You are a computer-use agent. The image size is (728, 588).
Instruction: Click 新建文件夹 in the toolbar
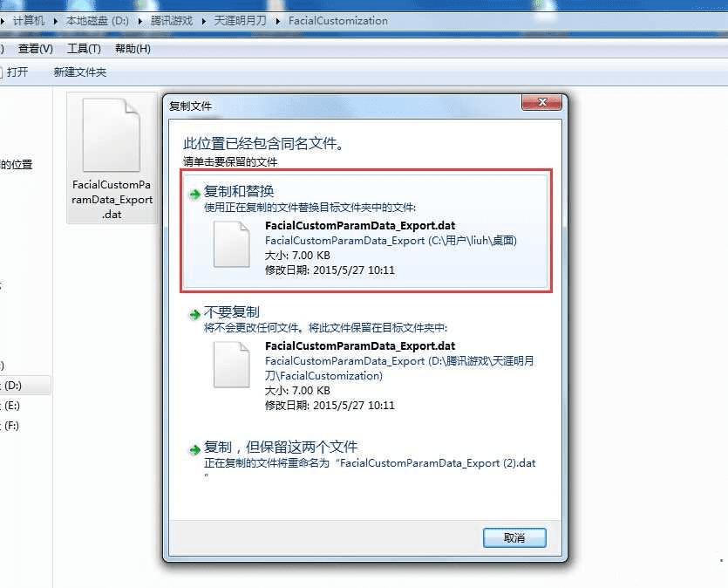(80, 72)
